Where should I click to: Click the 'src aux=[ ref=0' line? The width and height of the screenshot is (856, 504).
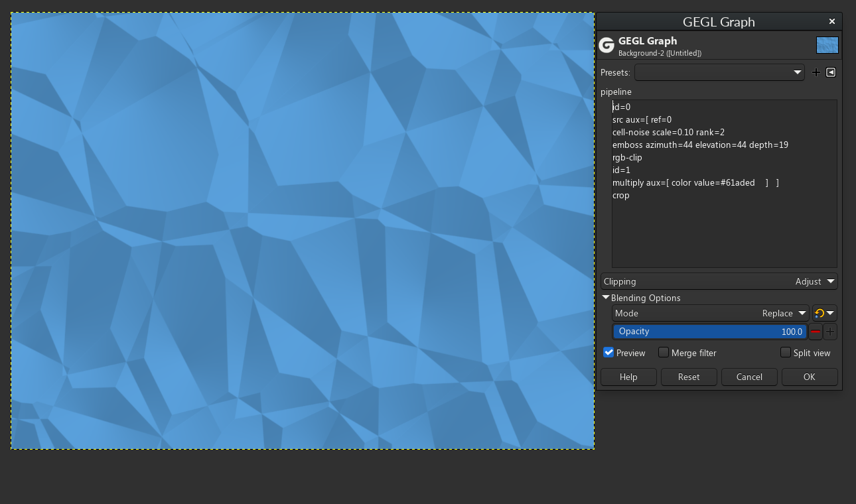click(x=642, y=119)
